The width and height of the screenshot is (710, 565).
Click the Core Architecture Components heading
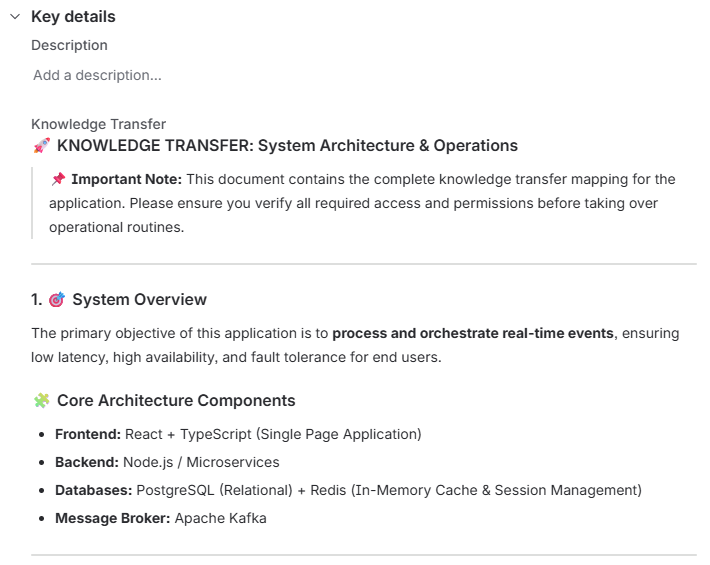tap(176, 401)
